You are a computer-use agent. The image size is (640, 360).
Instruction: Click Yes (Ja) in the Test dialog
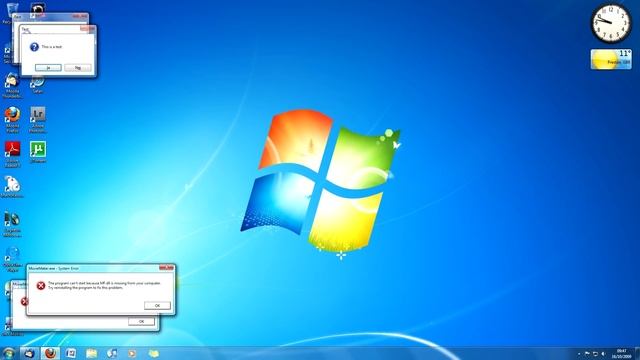(x=48, y=68)
